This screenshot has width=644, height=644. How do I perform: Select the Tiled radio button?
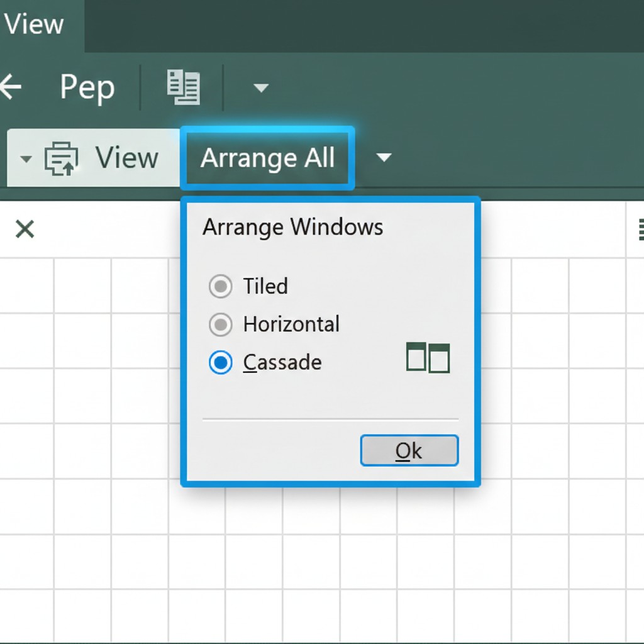(221, 287)
